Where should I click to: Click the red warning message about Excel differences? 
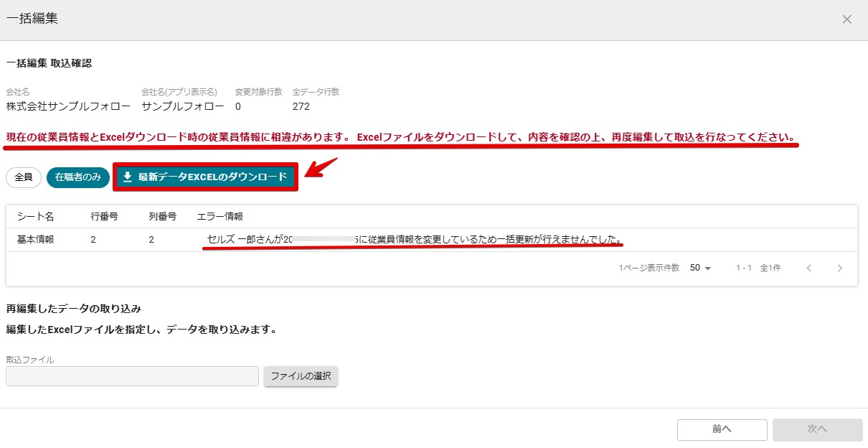[x=400, y=136]
